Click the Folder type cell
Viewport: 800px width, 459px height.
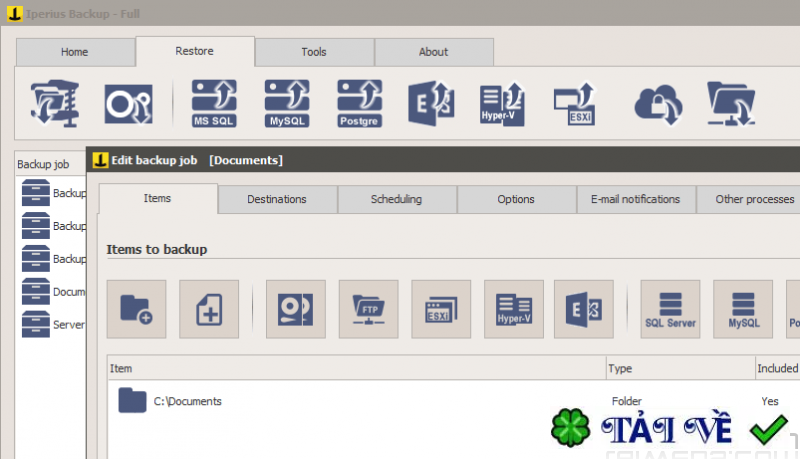point(627,401)
